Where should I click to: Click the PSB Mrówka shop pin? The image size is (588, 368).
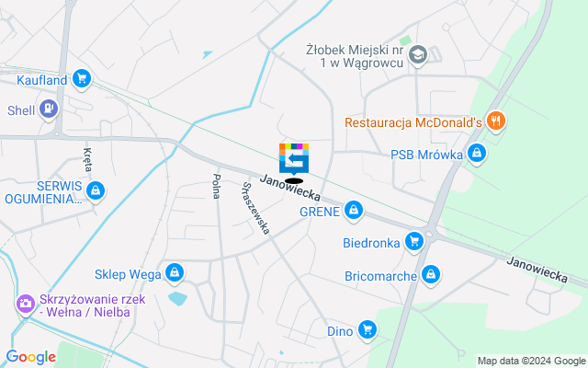[477, 154]
